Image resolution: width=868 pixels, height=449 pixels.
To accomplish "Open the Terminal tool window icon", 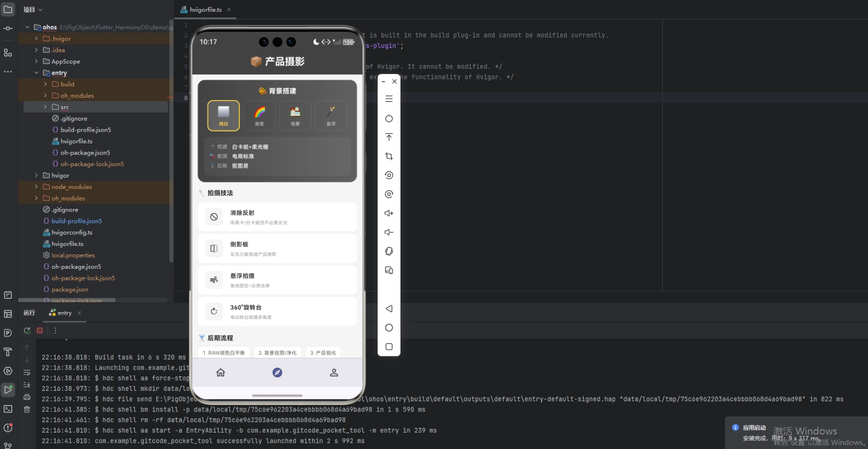I will tap(8, 409).
